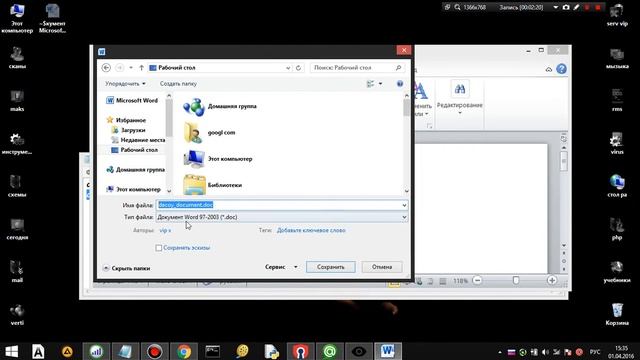Select Избранное in navigation tree
Image resolution: width=640 pixels, height=360 pixels.
[x=126, y=120]
